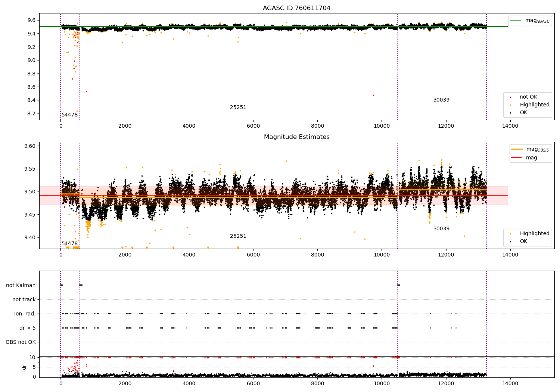
Task: Click obsid label 25251 in the AGASC ID plot
Action: pos(238,108)
